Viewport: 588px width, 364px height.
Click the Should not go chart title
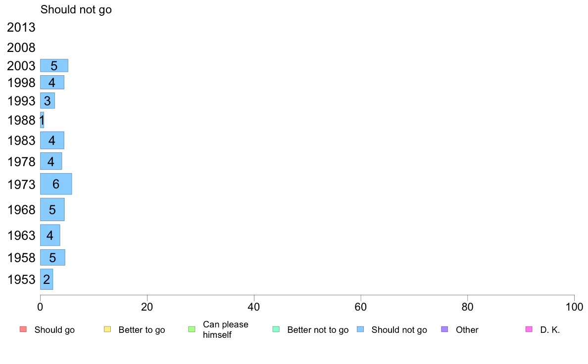click(x=76, y=9)
